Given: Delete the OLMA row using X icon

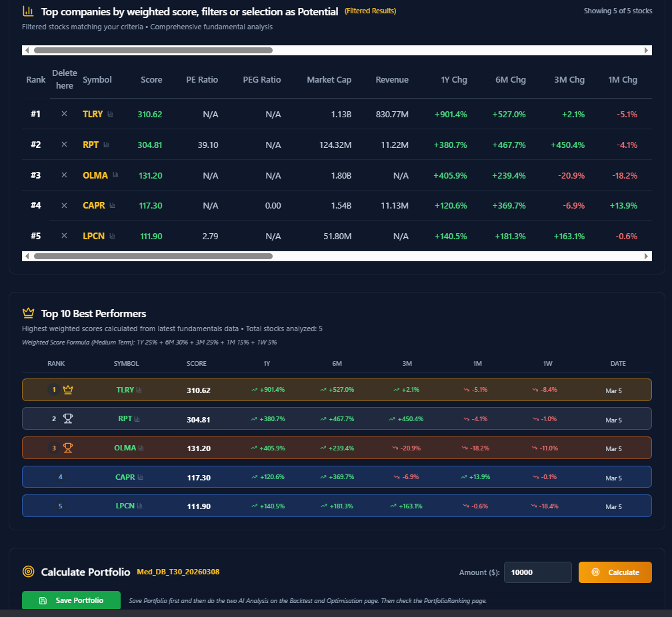Looking at the screenshot, I should pos(64,175).
